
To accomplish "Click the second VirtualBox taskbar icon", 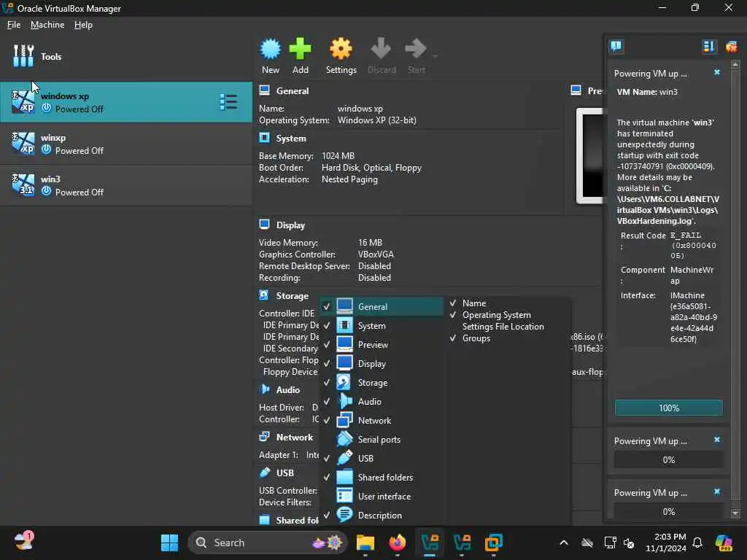I will click(462, 542).
